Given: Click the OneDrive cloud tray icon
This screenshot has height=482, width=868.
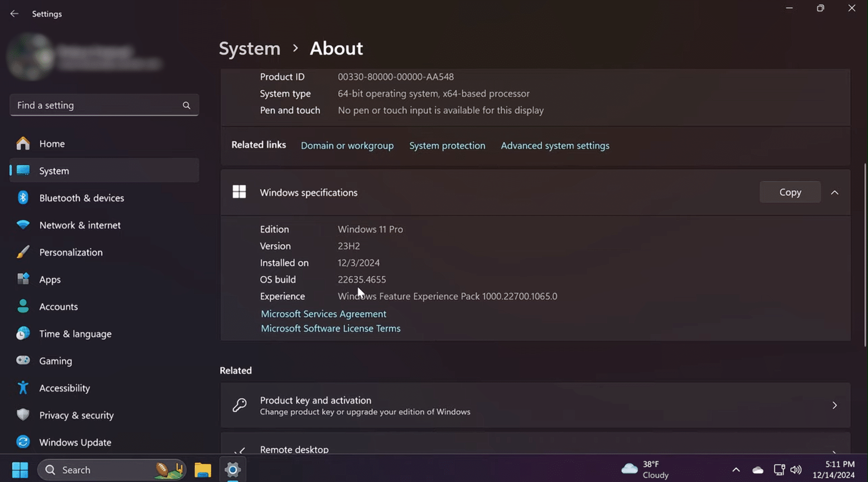Looking at the screenshot, I should coord(757,470).
